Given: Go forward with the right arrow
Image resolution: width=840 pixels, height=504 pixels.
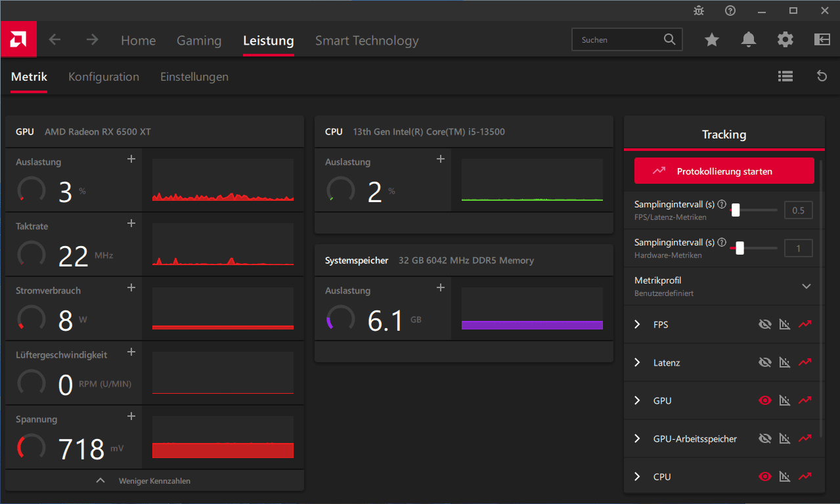Looking at the screenshot, I should pyautogui.click(x=92, y=40).
